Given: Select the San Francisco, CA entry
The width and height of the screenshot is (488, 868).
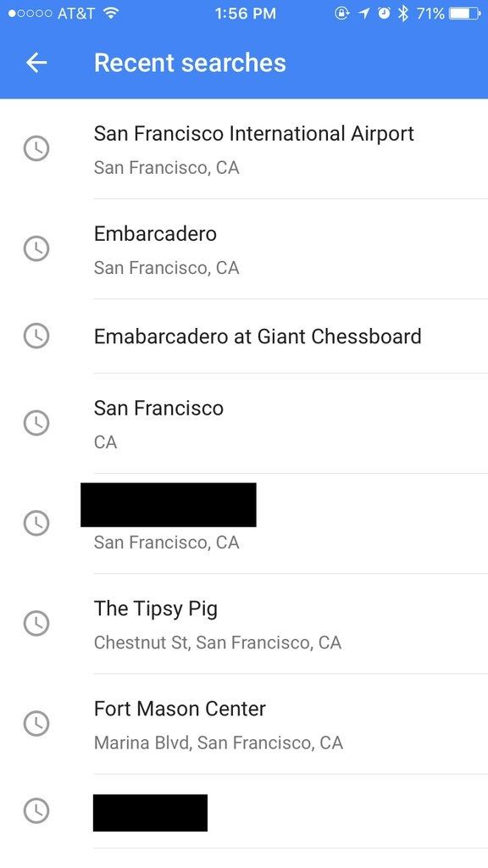Looking at the screenshot, I should pyautogui.click(x=254, y=423).
